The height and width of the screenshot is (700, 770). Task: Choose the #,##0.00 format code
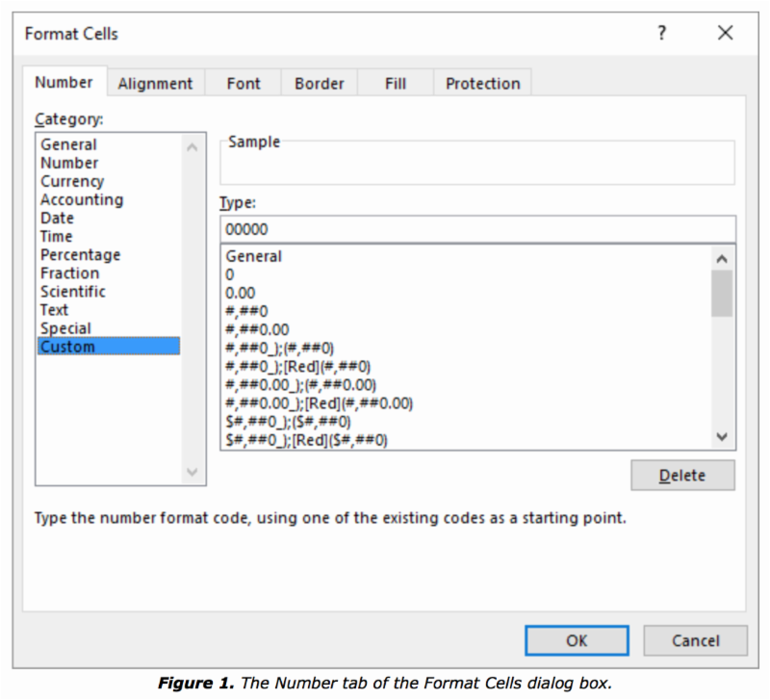[x=257, y=329]
